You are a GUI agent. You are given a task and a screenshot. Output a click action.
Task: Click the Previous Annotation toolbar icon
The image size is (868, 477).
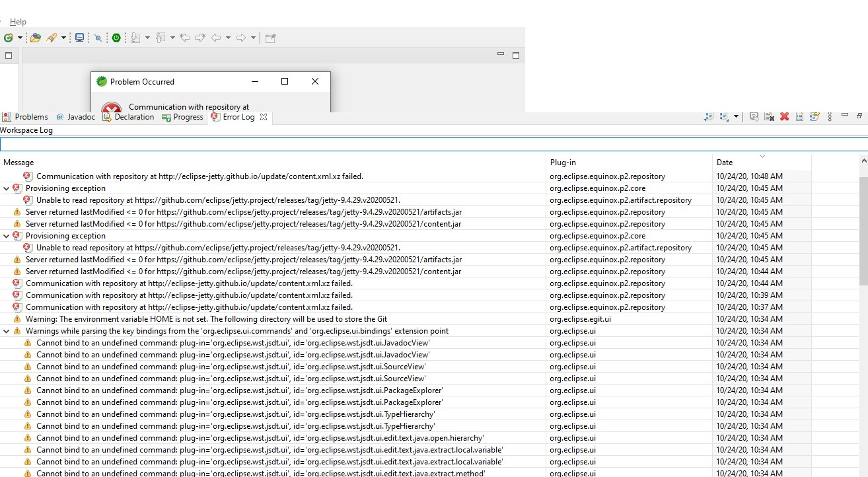click(161, 38)
